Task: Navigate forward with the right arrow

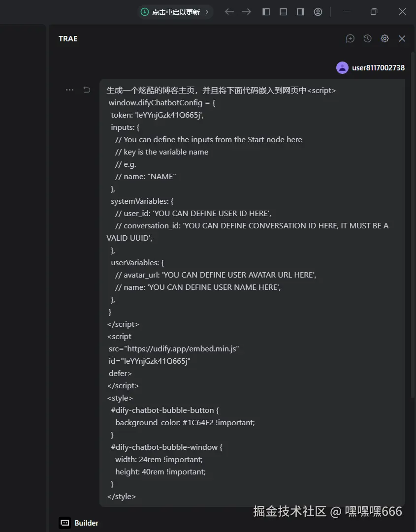Action: [247, 12]
